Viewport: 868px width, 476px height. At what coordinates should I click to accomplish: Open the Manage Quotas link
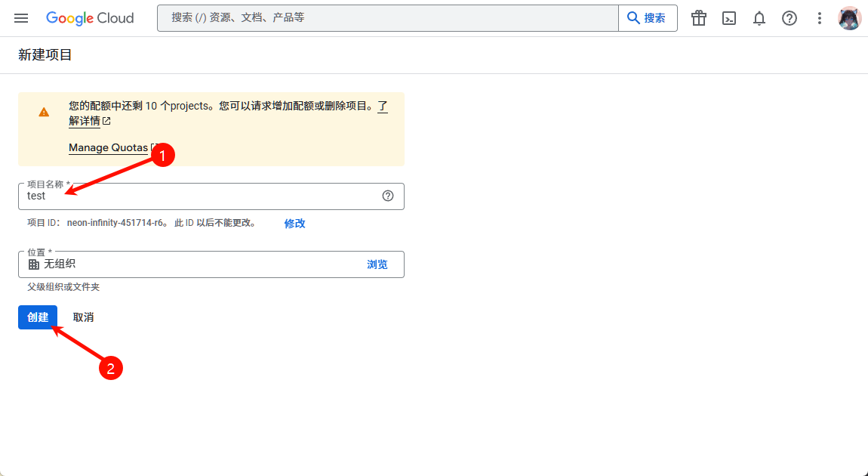108,147
